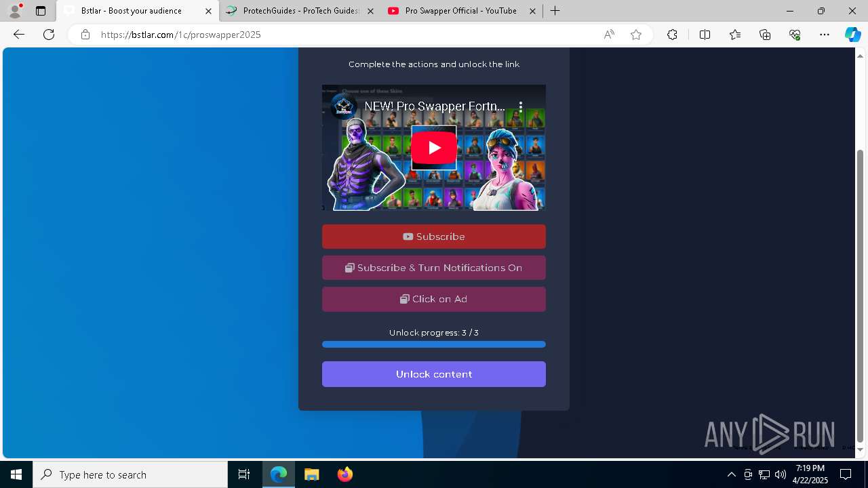The width and height of the screenshot is (868, 488).
Task: Open Settings and more ellipsis menu
Action: coord(825,35)
